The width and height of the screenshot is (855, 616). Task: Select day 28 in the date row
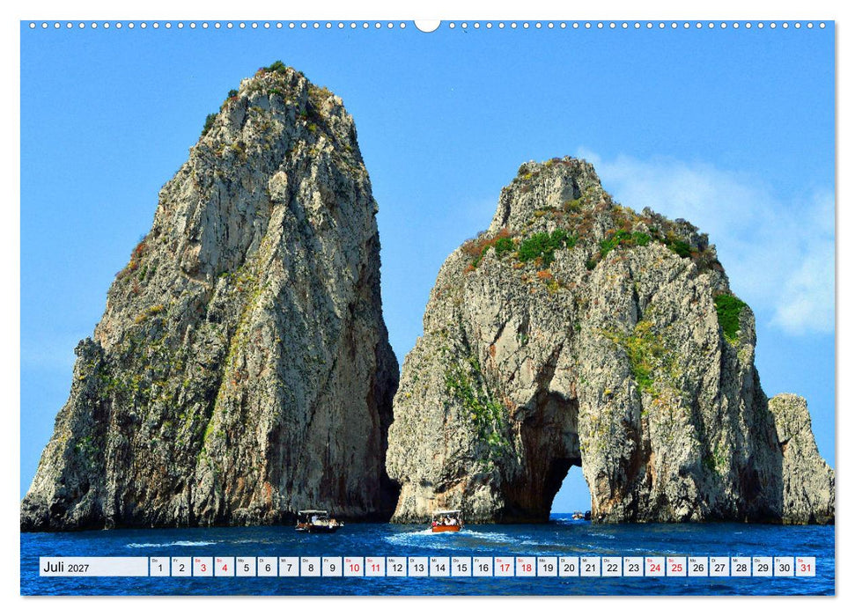click(741, 567)
